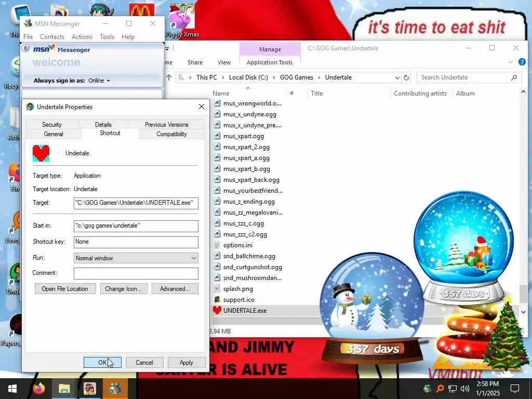This screenshot has width=532, height=399.
Task: Open the Contacts menu in MSN Messenger
Action: [52, 37]
